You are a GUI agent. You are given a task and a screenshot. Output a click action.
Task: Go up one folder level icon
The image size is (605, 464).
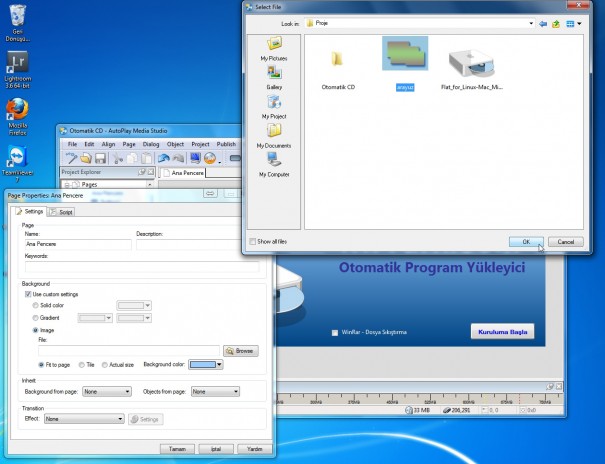pos(556,24)
